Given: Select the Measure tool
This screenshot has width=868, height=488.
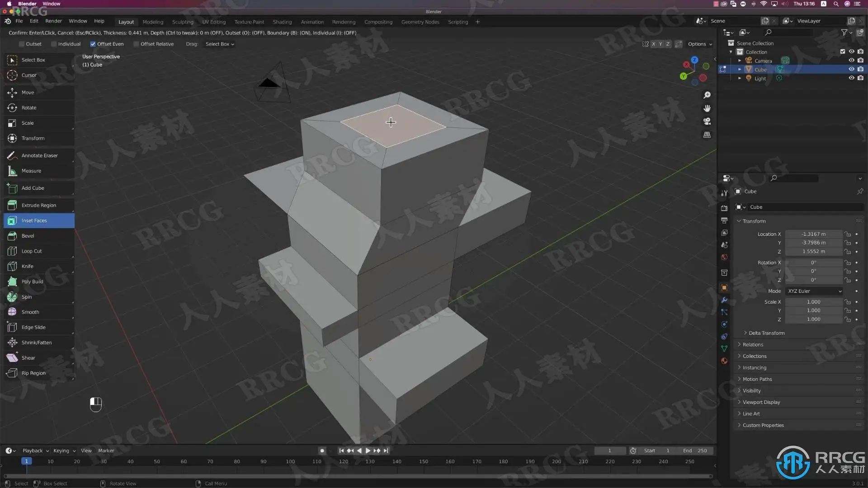Looking at the screenshot, I should [x=39, y=171].
